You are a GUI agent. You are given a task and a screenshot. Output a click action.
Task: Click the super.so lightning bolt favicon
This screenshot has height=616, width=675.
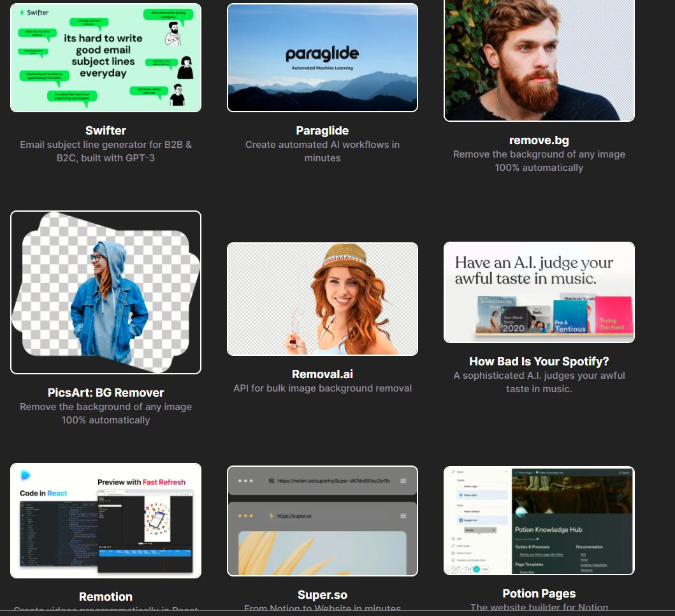click(x=271, y=516)
